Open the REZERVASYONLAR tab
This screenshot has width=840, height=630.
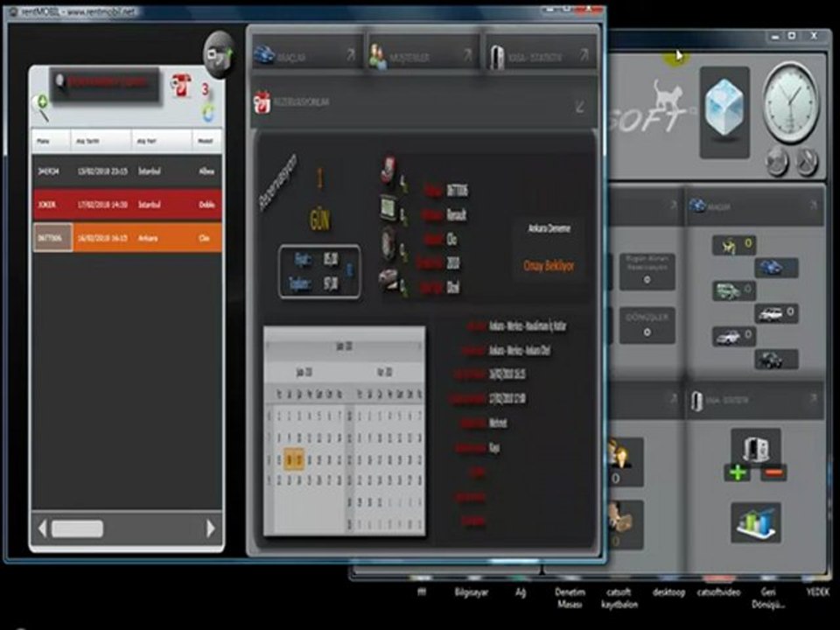click(424, 102)
